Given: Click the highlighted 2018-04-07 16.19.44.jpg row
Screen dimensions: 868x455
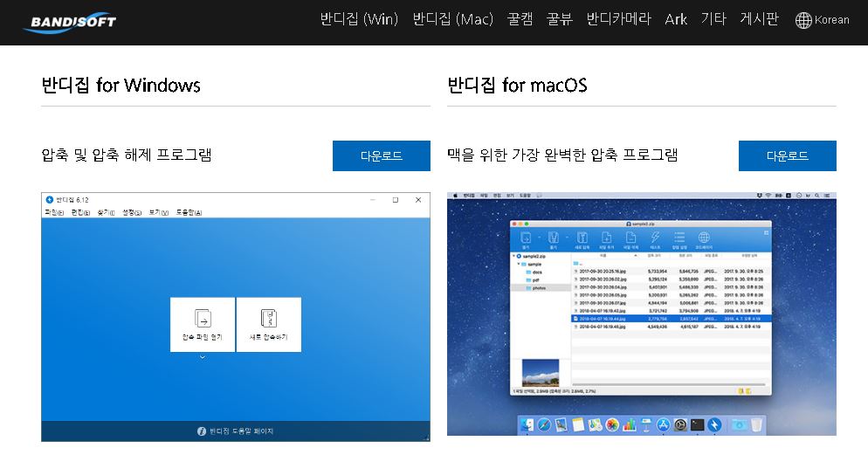Looking at the screenshot, I should tap(671, 319).
